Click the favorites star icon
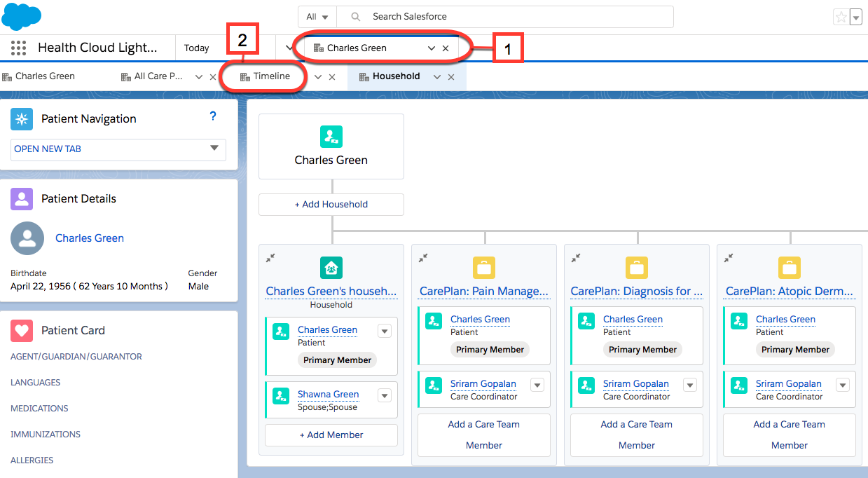The height and width of the screenshot is (478, 868). (840, 16)
